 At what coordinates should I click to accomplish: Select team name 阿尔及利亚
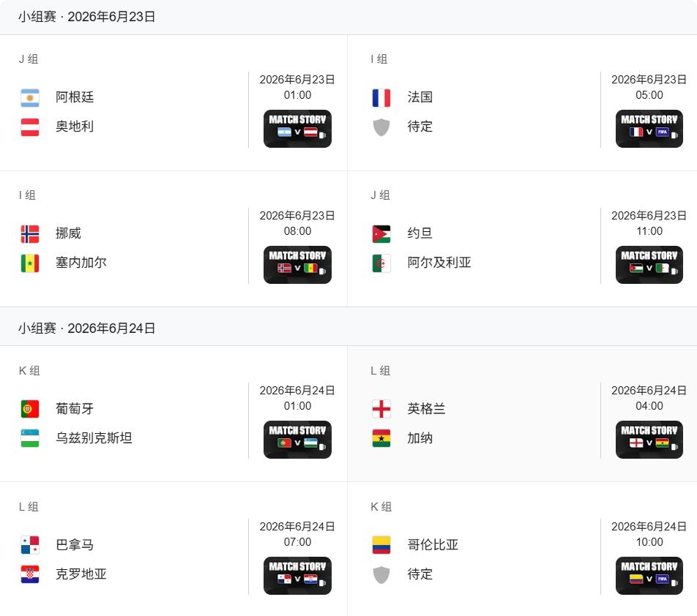click(x=439, y=263)
